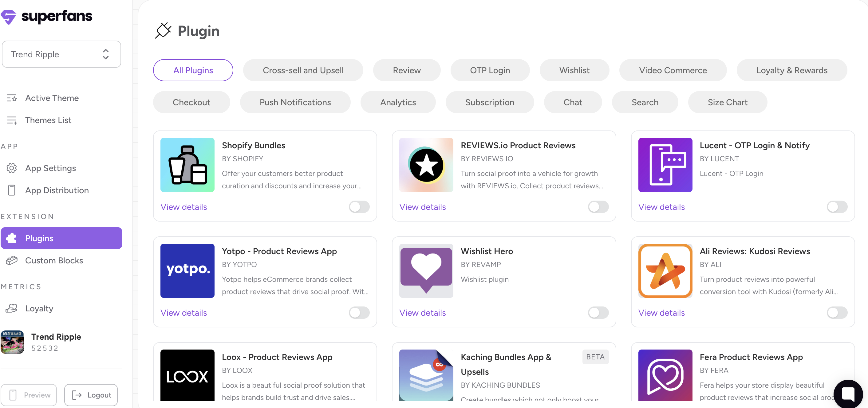Click the Ali Reviews Kudosi star icon
Screen dimensions: 868x408
(665, 270)
